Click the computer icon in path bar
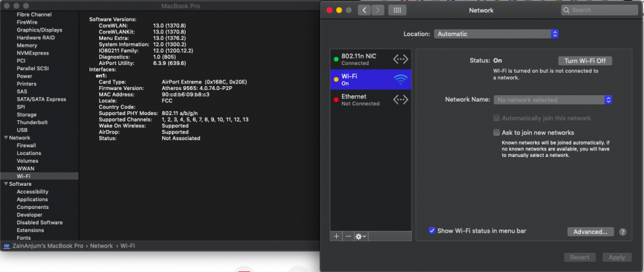Viewport: 644px width, 272px height. [x=6, y=246]
